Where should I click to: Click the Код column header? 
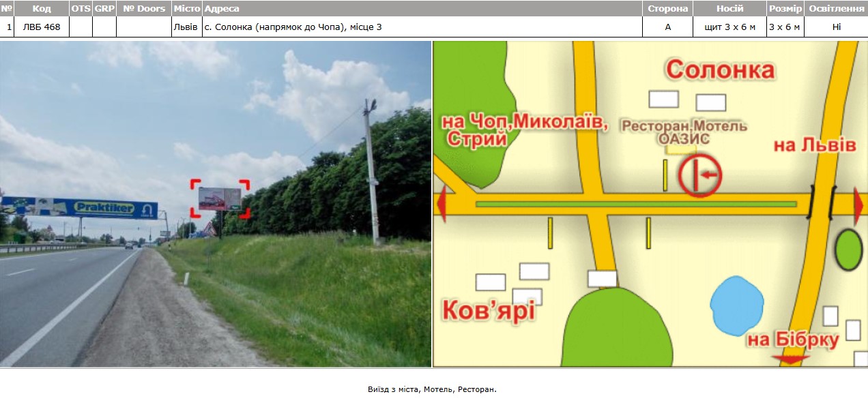click(42, 8)
